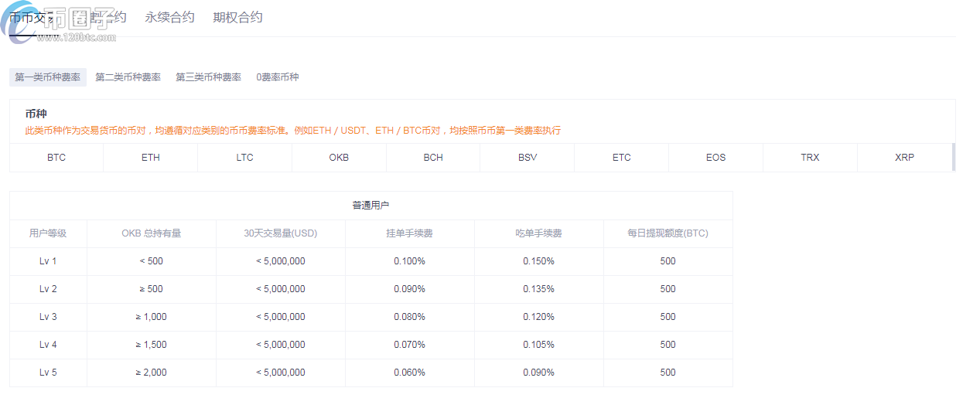Click the LTC currency cell
This screenshot has width=980, height=405.
pyautogui.click(x=245, y=158)
